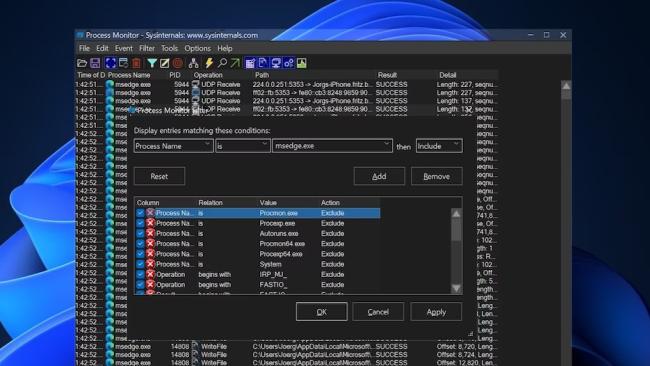The width and height of the screenshot is (650, 366).
Task: Select the 'Length: 137' event row detail
Action: pyautogui.click(x=467, y=101)
